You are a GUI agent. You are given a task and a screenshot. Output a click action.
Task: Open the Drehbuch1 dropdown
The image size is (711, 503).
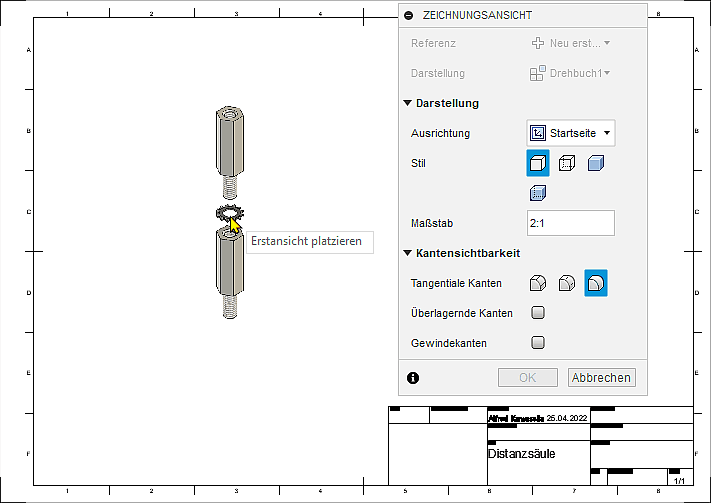(570, 73)
